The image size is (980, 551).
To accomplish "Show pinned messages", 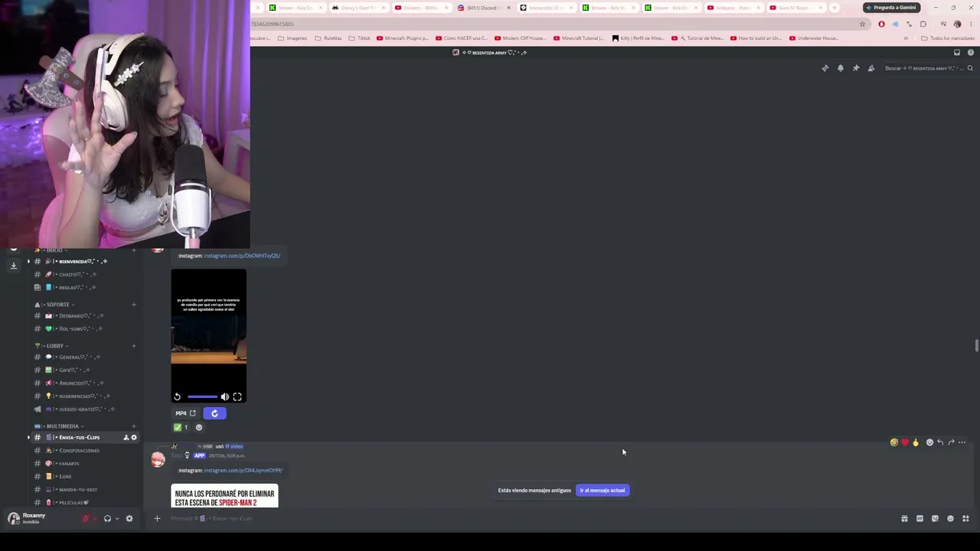I will click(856, 68).
